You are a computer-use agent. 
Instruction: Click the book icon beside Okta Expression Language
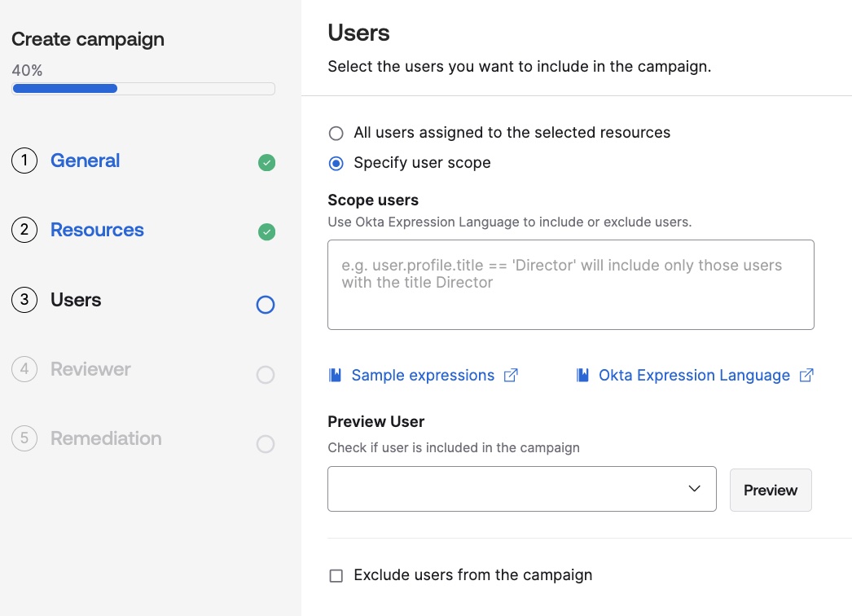pyautogui.click(x=582, y=376)
